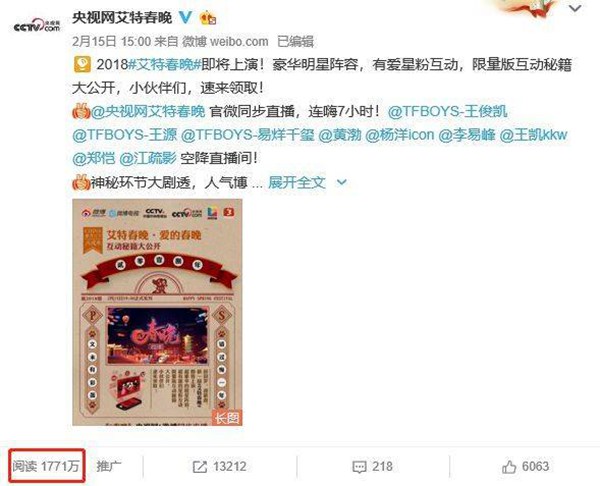This screenshot has height=486, width=600.
Task: Click the 阅读 1771万 read count
Action: [x=46, y=466]
